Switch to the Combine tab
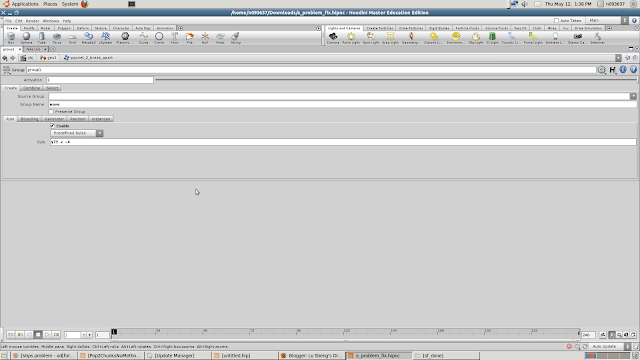Screen dimensions: 640x360 (31, 88)
